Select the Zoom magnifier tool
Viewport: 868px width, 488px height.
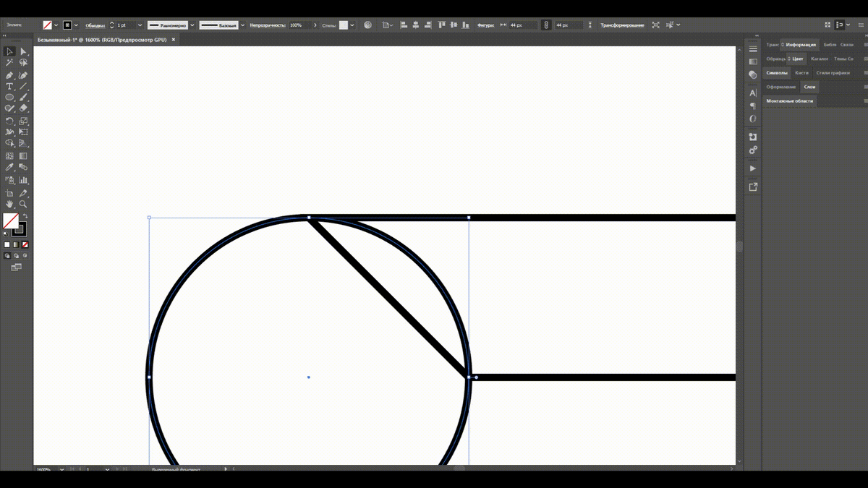pos(23,205)
